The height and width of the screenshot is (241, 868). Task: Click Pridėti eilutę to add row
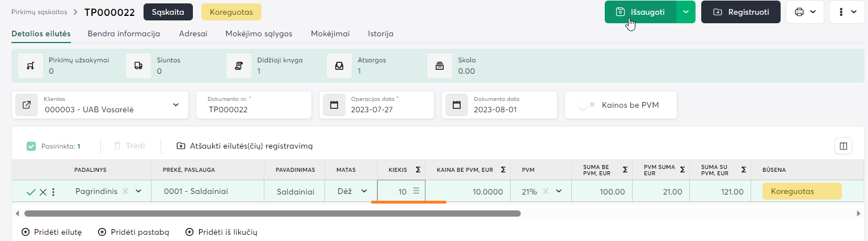(52, 232)
